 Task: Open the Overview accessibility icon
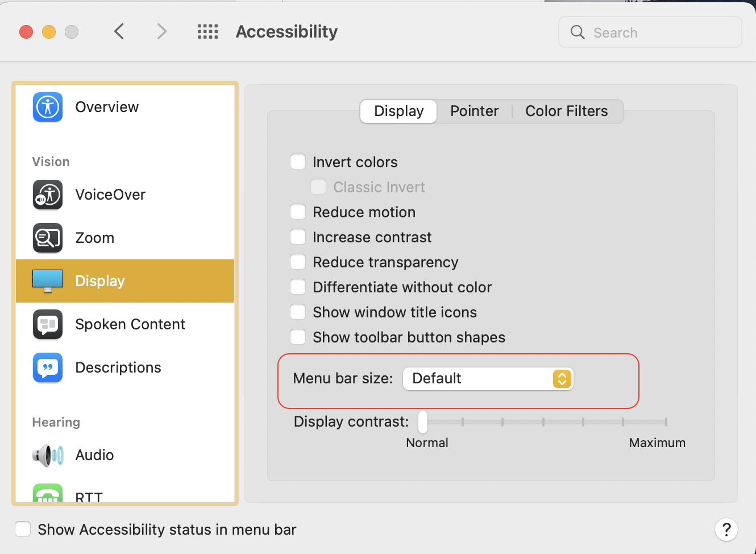click(x=48, y=107)
